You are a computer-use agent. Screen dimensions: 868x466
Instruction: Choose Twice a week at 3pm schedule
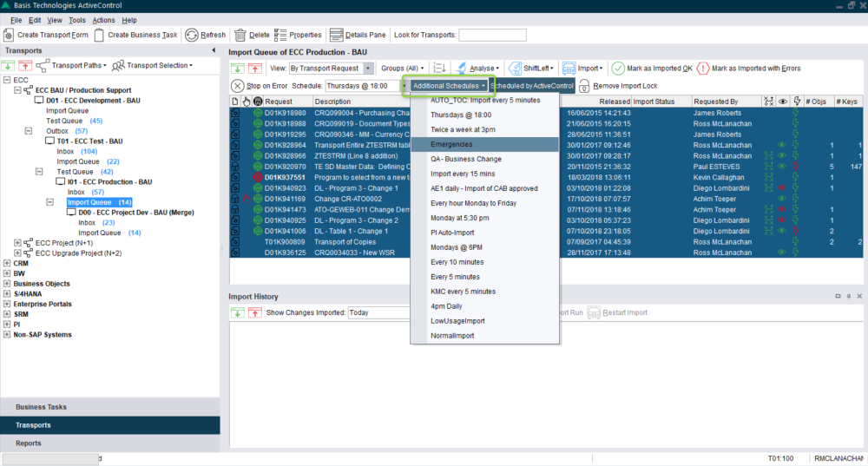point(485,129)
